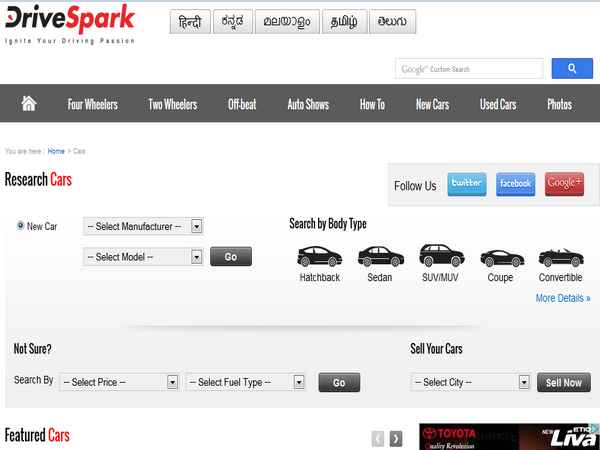
Task: Select the Coupe car icon
Action: (500, 257)
